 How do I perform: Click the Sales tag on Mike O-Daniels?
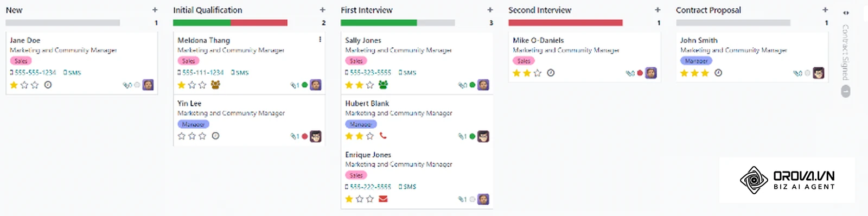(x=524, y=61)
